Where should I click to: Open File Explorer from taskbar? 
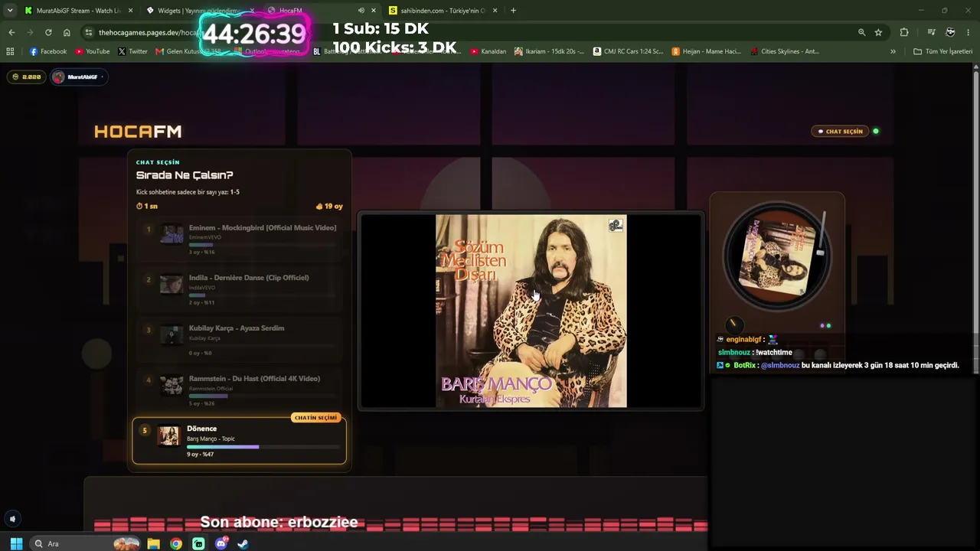click(153, 543)
